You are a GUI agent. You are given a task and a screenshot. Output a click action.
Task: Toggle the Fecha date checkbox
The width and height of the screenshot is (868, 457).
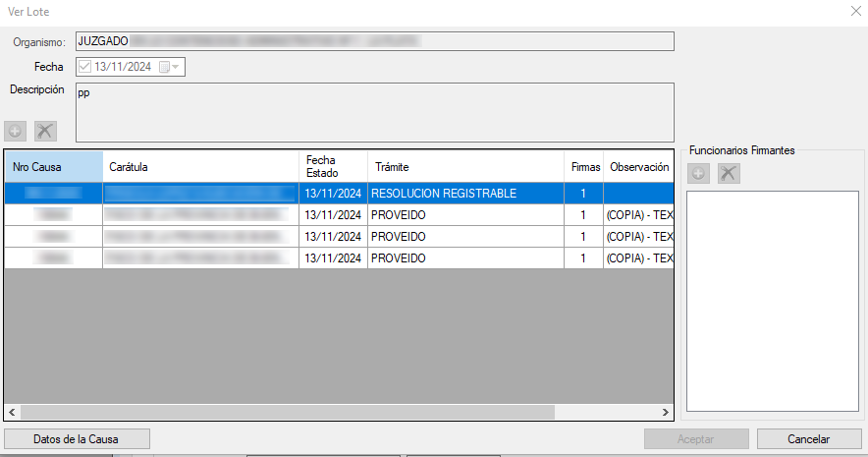coord(84,67)
